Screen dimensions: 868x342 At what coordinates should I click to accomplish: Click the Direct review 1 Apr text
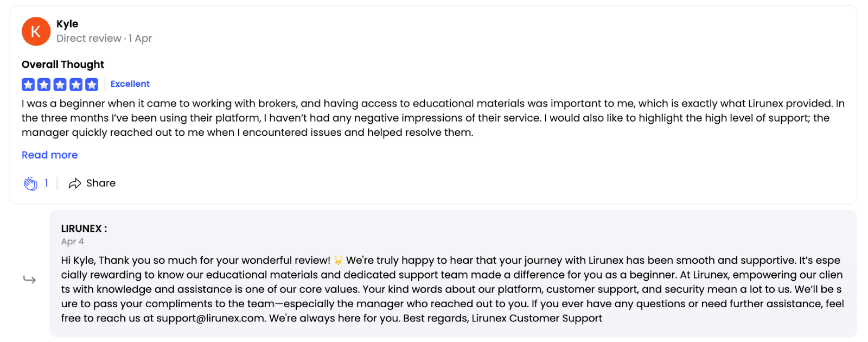click(x=104, y=39)
